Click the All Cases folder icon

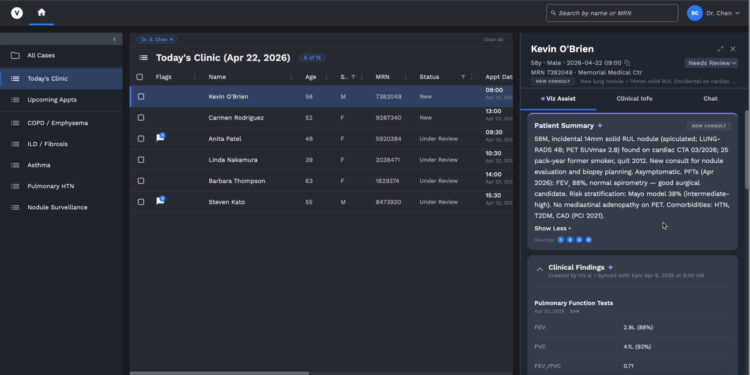(15, 55)
